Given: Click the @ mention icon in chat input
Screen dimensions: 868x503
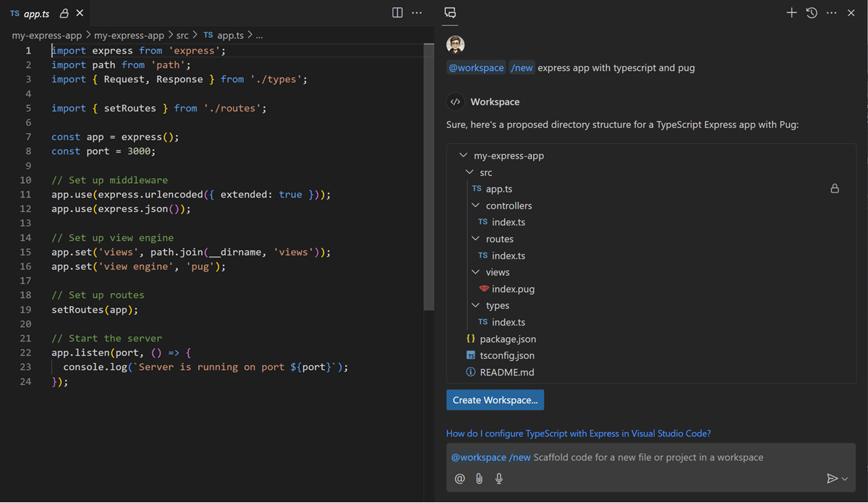Looking at the screenshot, I should click(x=459, y=478).
